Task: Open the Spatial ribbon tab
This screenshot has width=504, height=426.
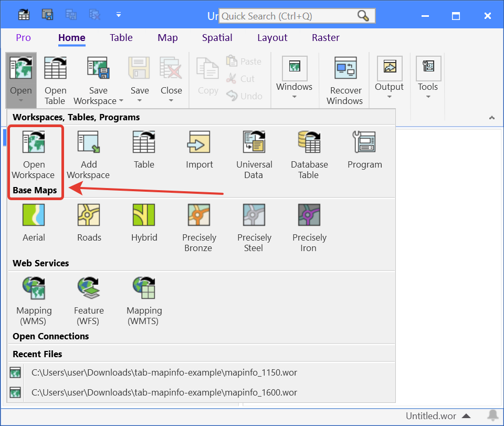Action: pyautogui.click(x=217, y=37)
